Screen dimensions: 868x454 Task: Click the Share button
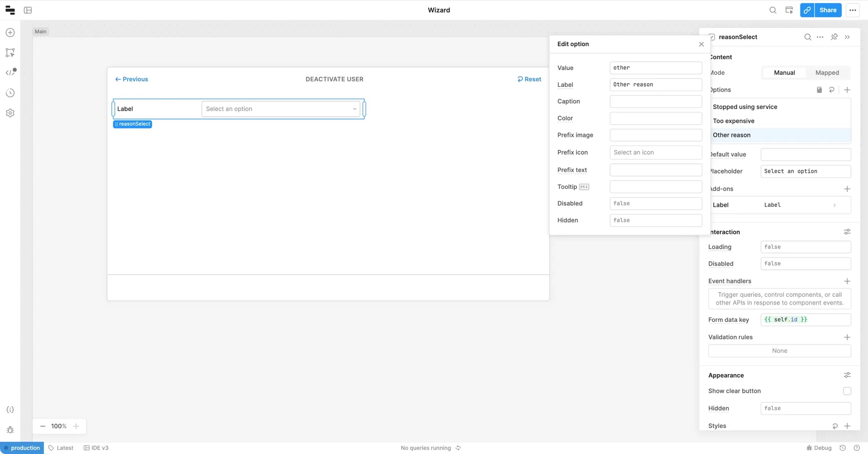[x=828, y=10]
